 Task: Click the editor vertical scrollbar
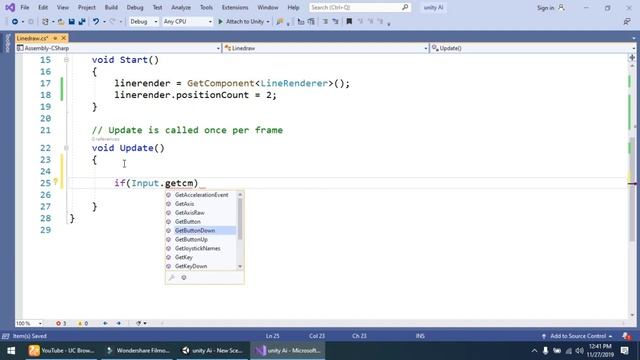point(632,188)
